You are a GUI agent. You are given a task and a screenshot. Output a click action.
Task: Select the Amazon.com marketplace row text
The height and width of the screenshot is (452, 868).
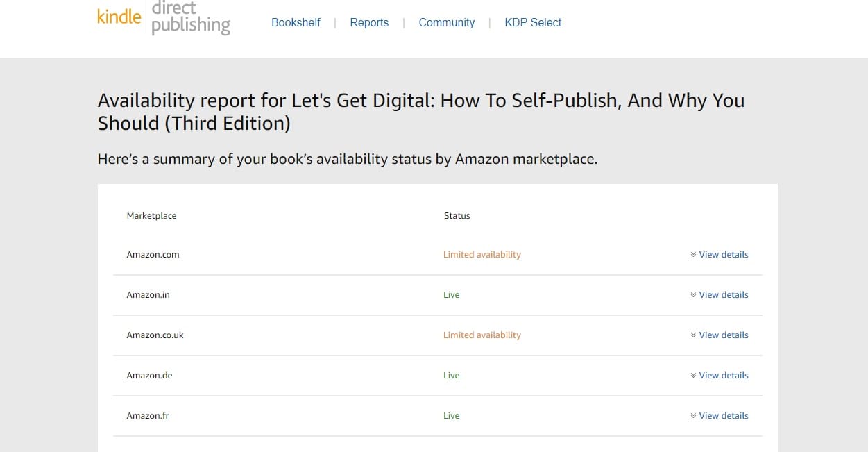(153, 255)
